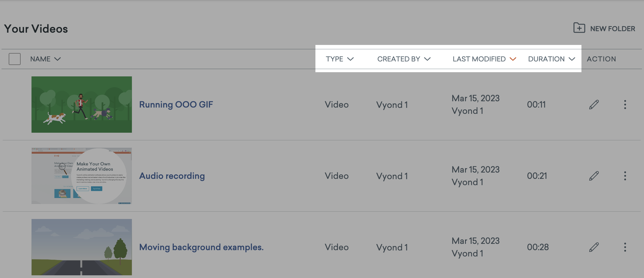Open the kebab menu for Audio recording
The height and width of the screenshot is (278, 644).
[x=625, y=176]
